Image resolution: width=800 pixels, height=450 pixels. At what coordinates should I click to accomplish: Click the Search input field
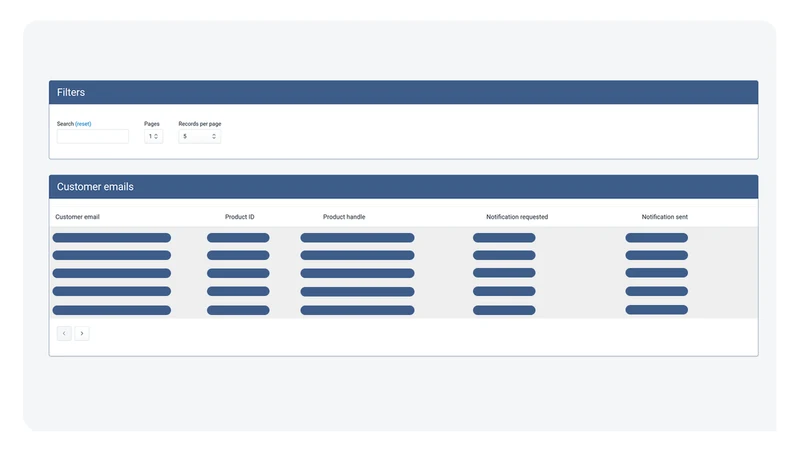click(92, 136)
